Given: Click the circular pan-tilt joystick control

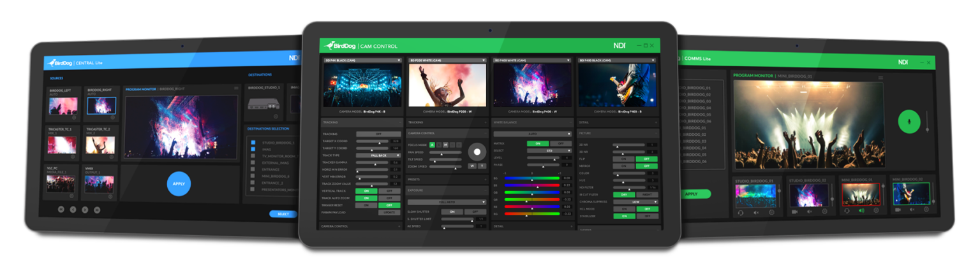Looking at the screenshot, I should [477, 152].
